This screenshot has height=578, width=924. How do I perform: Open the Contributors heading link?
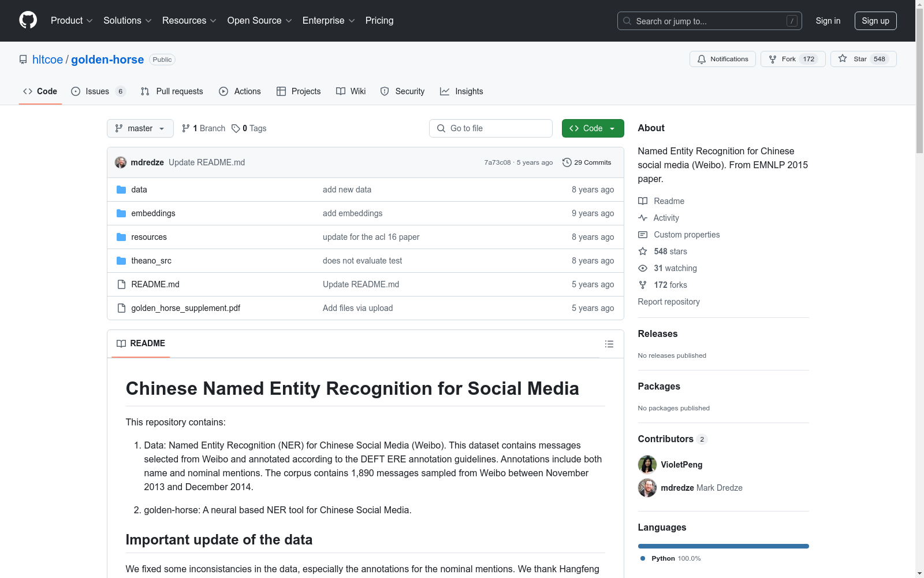pos(673,439)
